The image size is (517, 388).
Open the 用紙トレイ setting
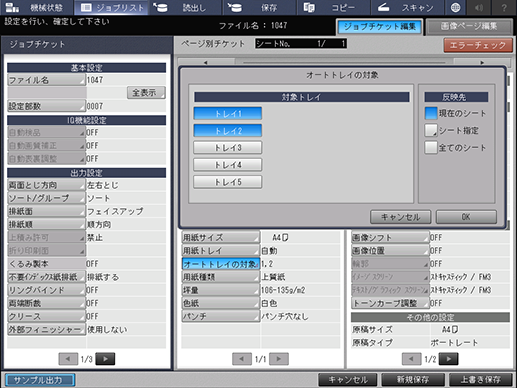pos(221,251)
